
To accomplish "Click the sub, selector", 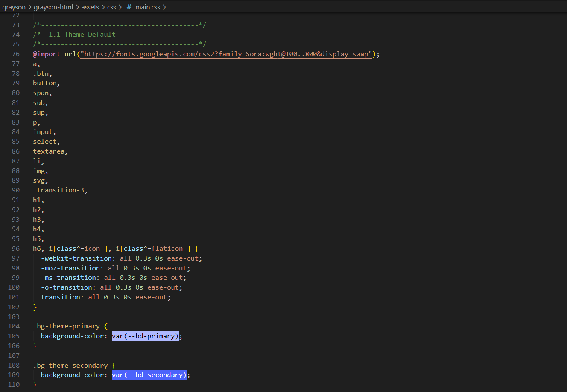I will 41,103.
